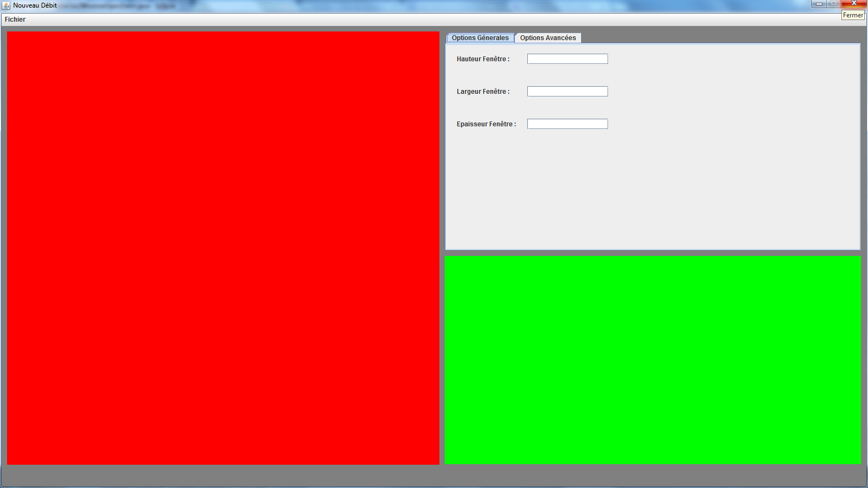Click the Hauteur Fenêtre input field
The width and height of the screenshot is (868, 488).
coord(567,59)
